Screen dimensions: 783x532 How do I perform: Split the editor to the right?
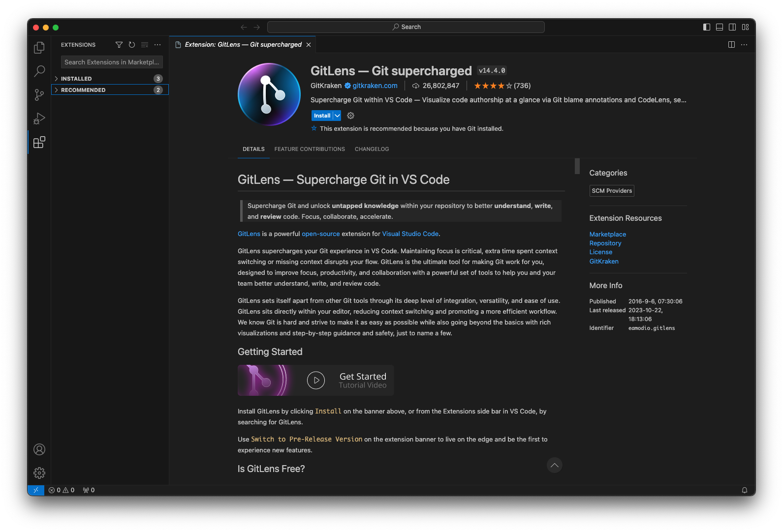[731, 45]
